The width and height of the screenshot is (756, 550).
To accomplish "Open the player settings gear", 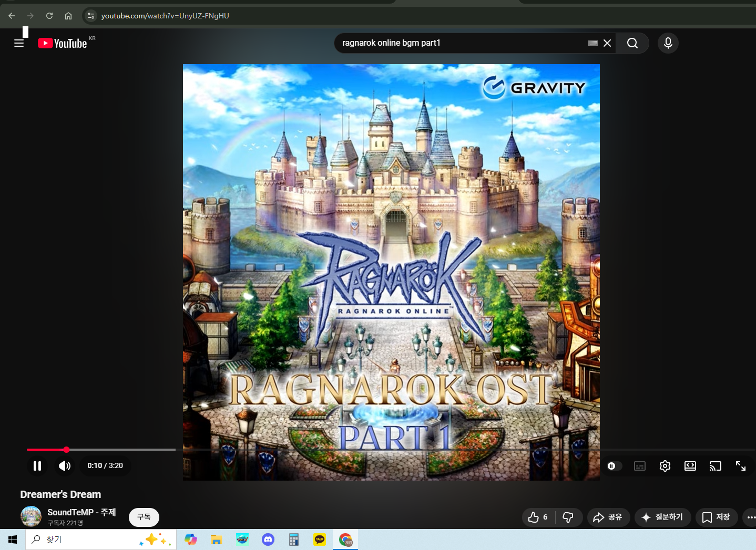I will (x=665, y=466).
